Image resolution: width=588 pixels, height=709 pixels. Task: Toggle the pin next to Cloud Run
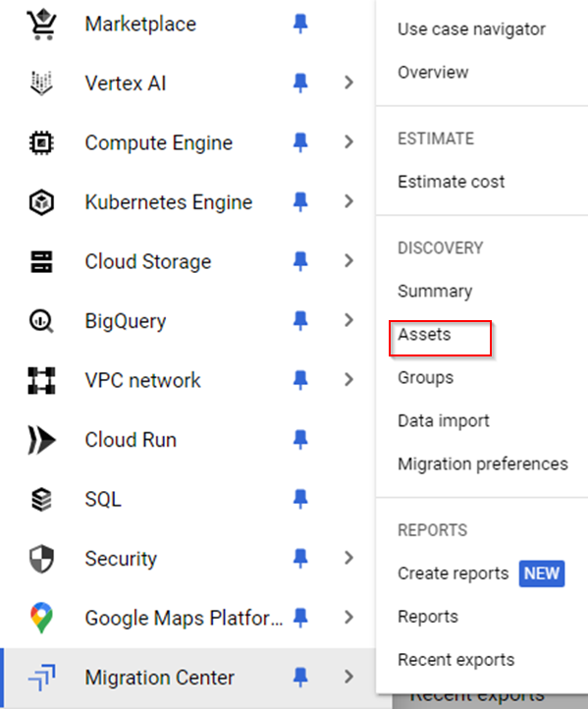[300, 440]
